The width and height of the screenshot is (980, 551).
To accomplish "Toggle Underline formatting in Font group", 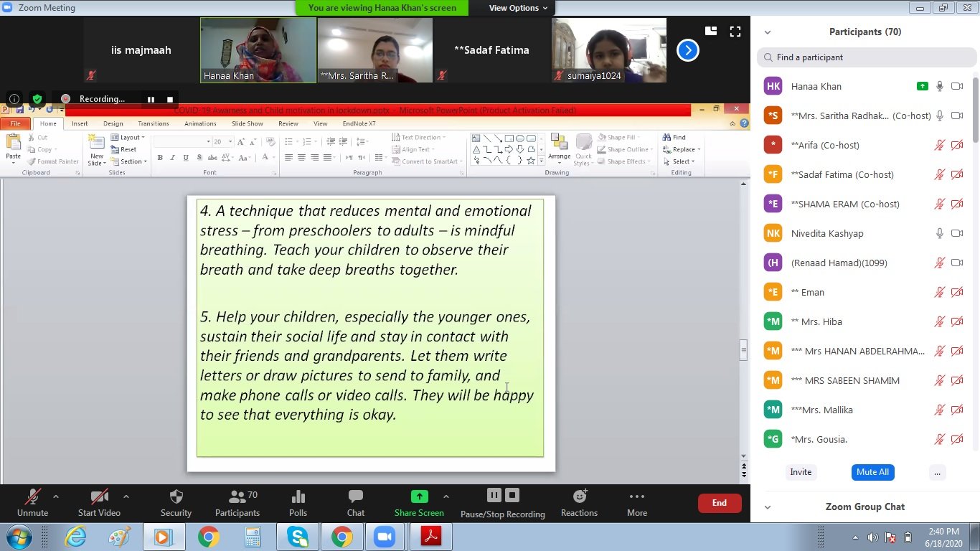I will (x=186, y=158).
